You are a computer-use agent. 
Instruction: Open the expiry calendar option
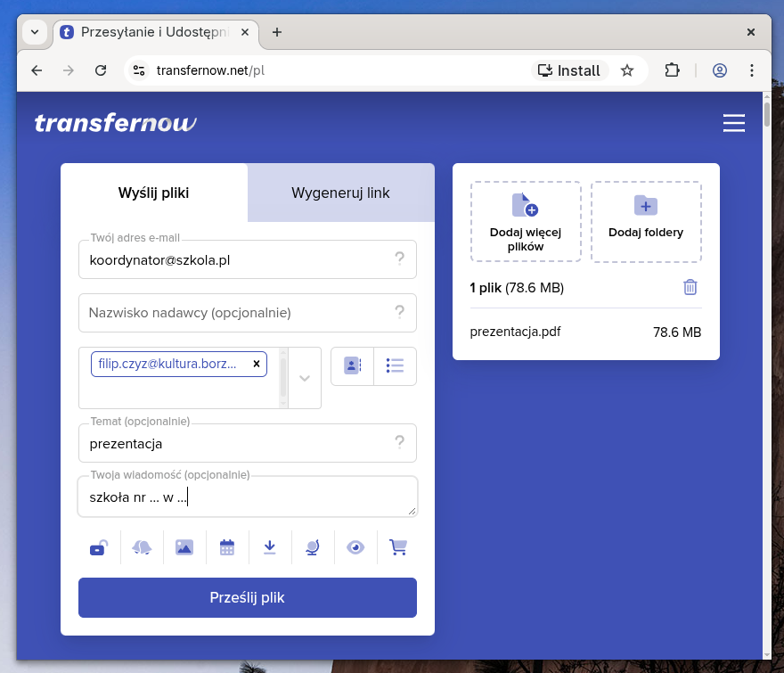tap(227, 548)
